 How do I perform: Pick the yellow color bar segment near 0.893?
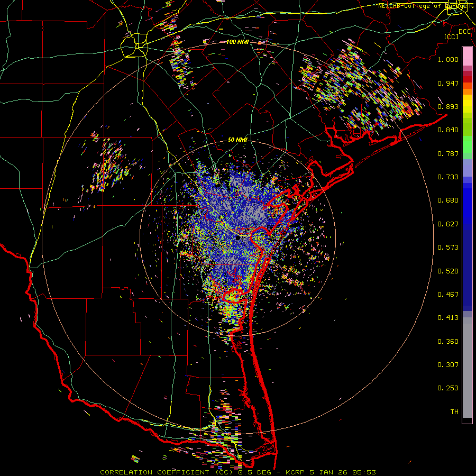click(x=467, y=104)
